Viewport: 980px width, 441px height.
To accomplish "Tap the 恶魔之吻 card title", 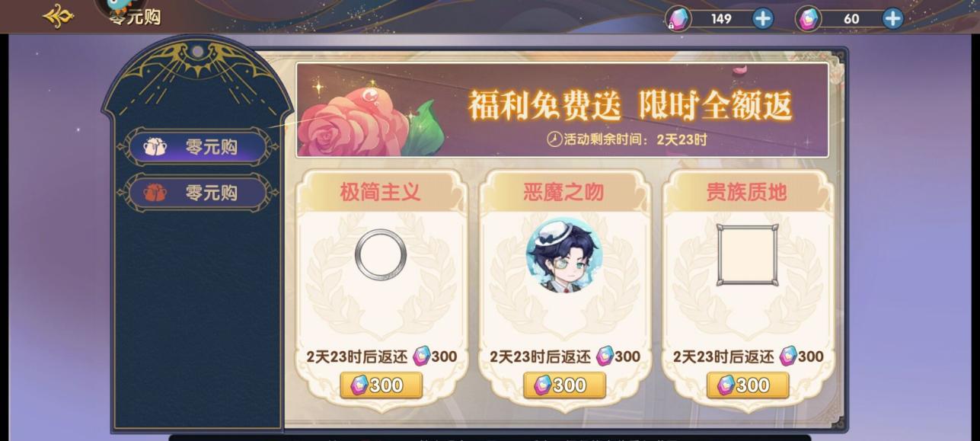I will [563, 192].
